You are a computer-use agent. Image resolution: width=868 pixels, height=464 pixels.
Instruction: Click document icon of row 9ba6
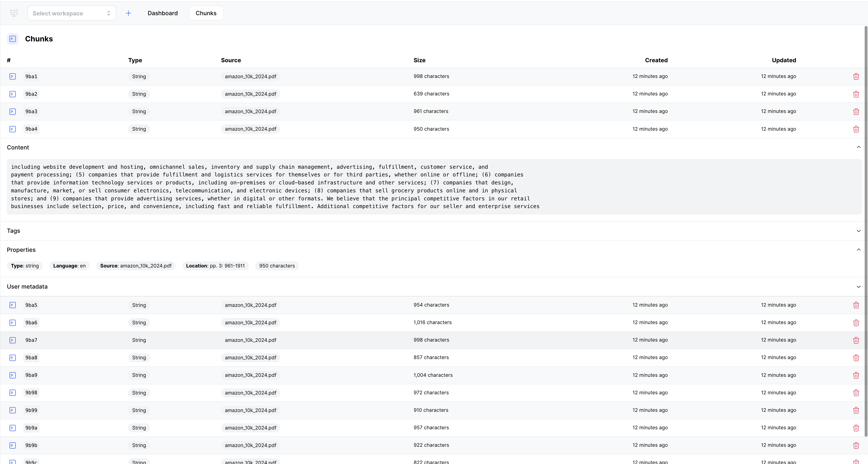coord(12,323)
